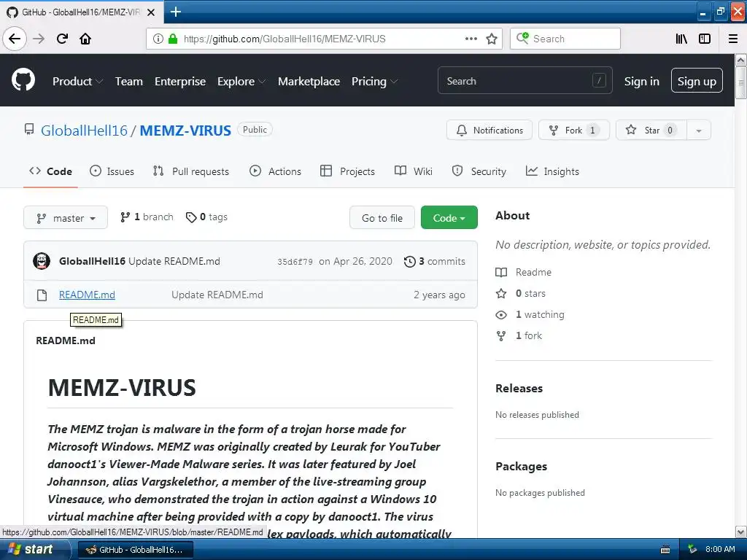
Task: Click the Go to file button
Action: (x=382, y=217)
